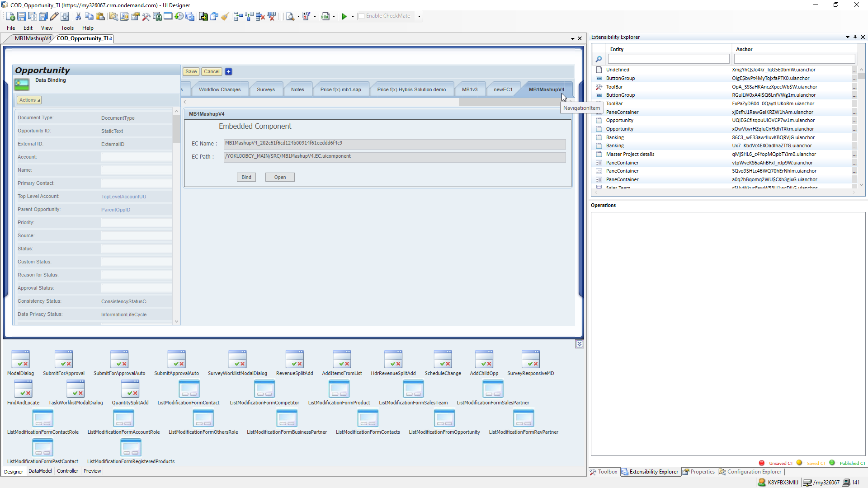Click the Extensibility Explorer search magnifier icon
The height and width of the screenshot is (488, 868).
(599, 59)
